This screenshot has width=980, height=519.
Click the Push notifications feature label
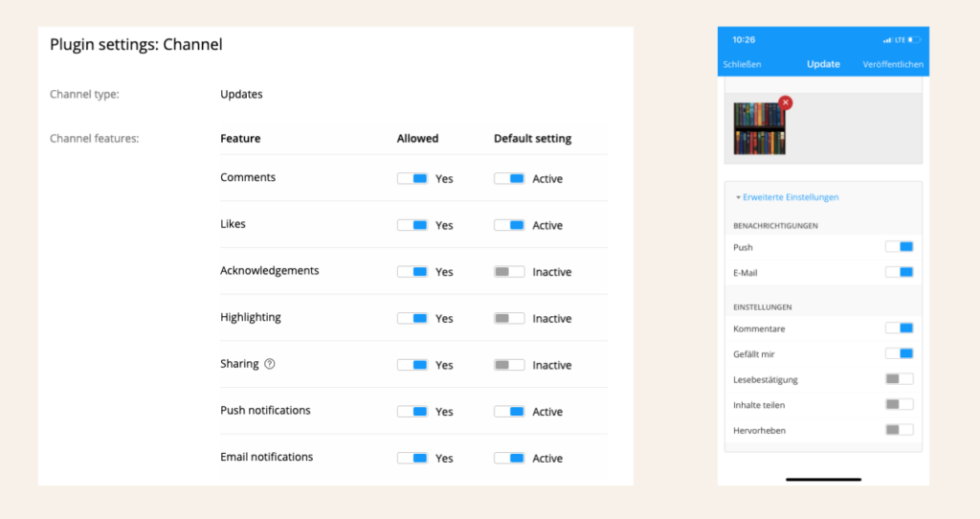(265, 410)
